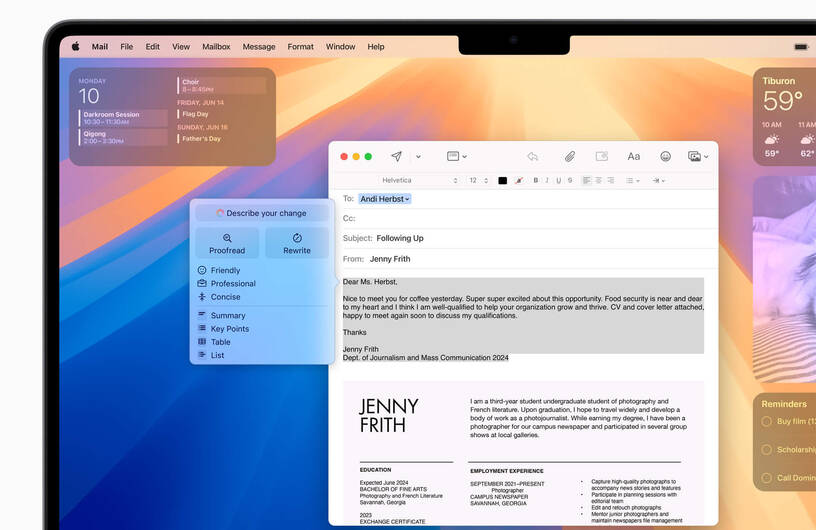Open the font size 12 stepper
The image size is (816, 530).
[479, 180]
